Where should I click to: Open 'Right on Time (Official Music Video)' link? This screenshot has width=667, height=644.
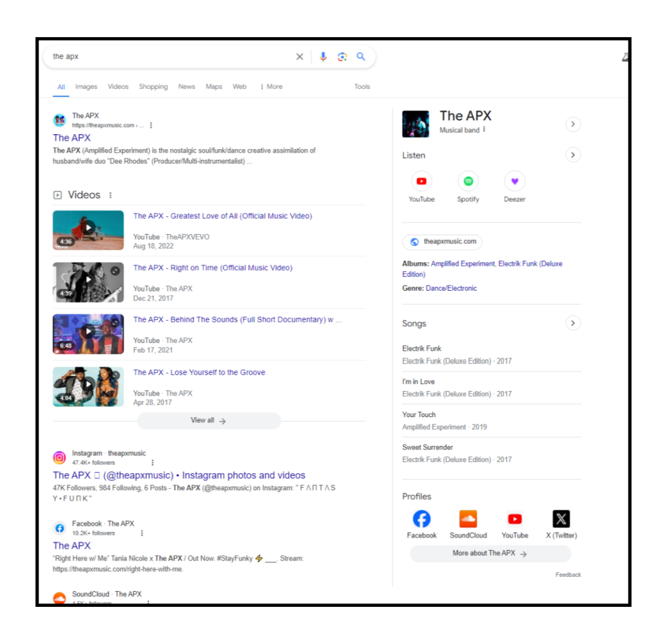coord(213,268)
